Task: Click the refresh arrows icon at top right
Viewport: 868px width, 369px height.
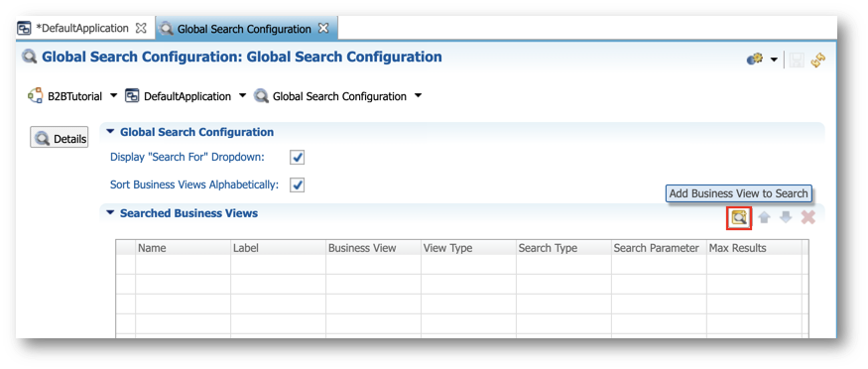Action: point(818,60)
